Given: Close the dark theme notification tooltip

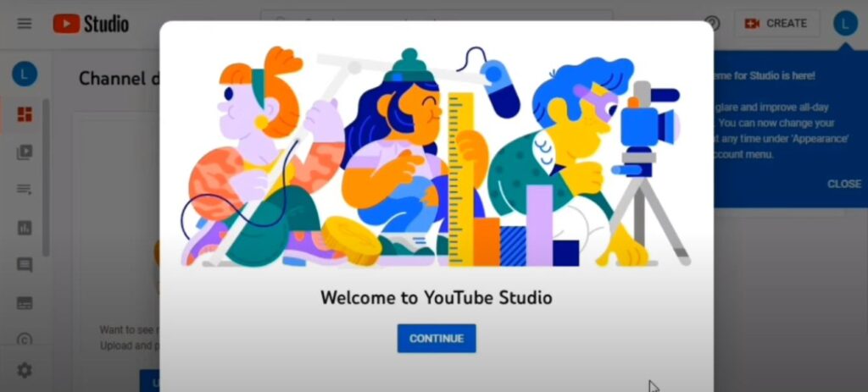Looking at the screenshot, I should pos(844,184).
